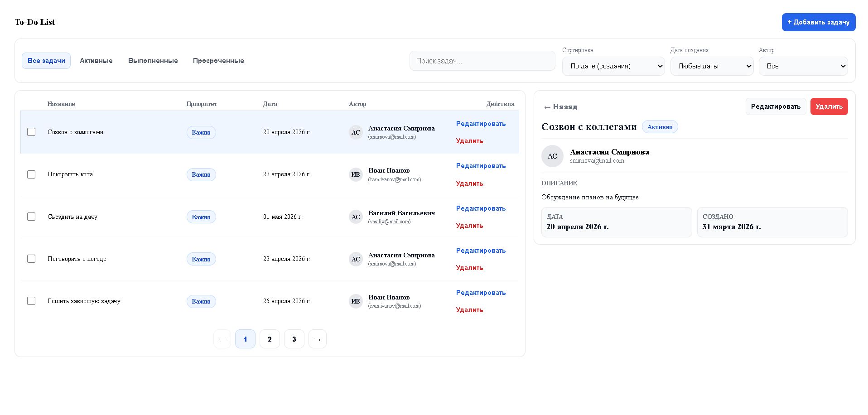Open the Дата создания dropdown
The height and width of the screenshot is (415, 868).
(x=712, y=66)
